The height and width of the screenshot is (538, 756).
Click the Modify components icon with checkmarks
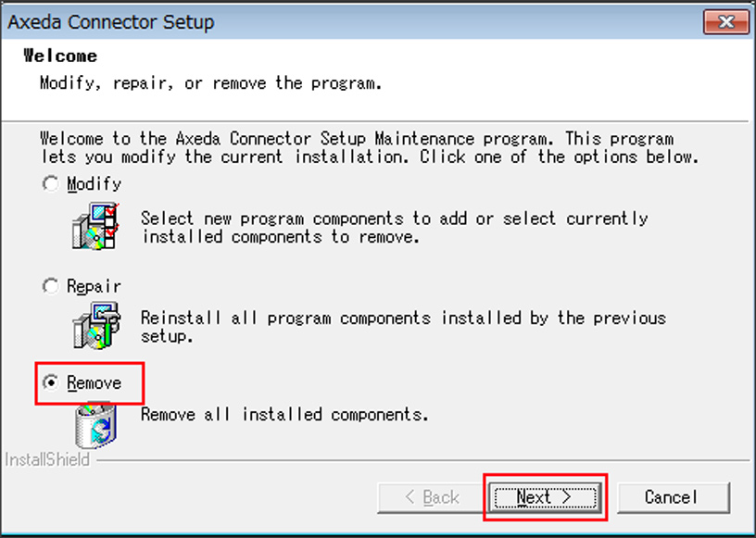point(95,226)
